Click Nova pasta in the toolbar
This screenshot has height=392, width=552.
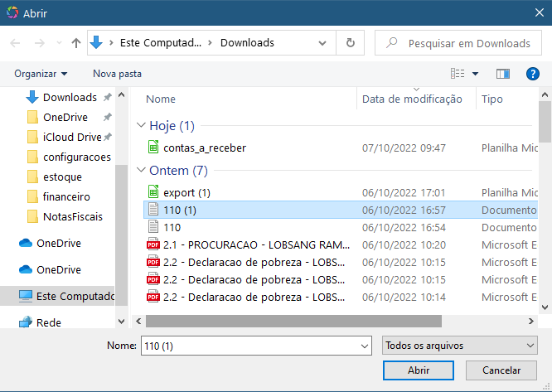point(117,74)
